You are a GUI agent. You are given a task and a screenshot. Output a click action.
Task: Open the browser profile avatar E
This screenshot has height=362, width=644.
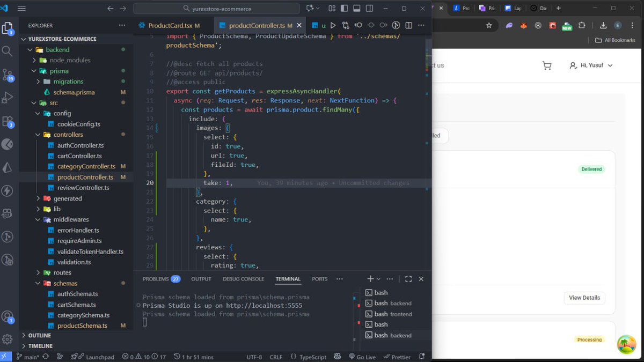[618, 25]
